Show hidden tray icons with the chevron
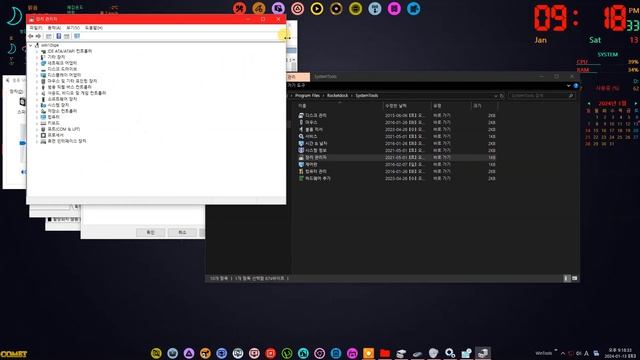 [563, 353]
